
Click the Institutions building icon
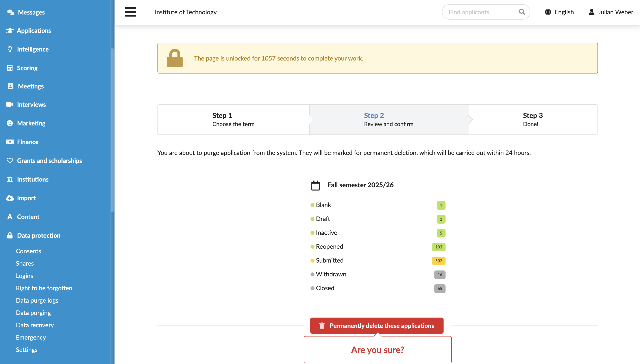point(10,179)
